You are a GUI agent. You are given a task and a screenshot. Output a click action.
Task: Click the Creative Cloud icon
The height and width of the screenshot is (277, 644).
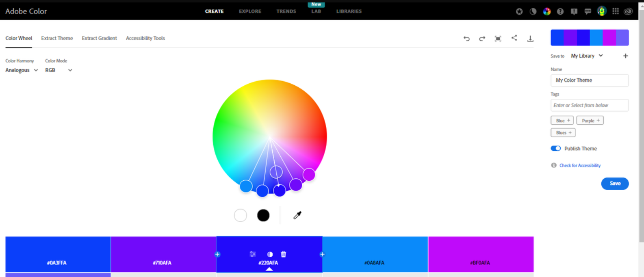click(x=629, y=11)
